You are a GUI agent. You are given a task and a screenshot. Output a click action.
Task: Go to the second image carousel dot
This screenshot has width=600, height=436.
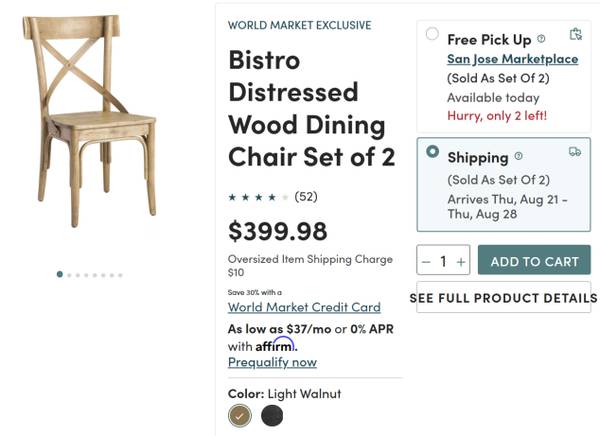69,274
